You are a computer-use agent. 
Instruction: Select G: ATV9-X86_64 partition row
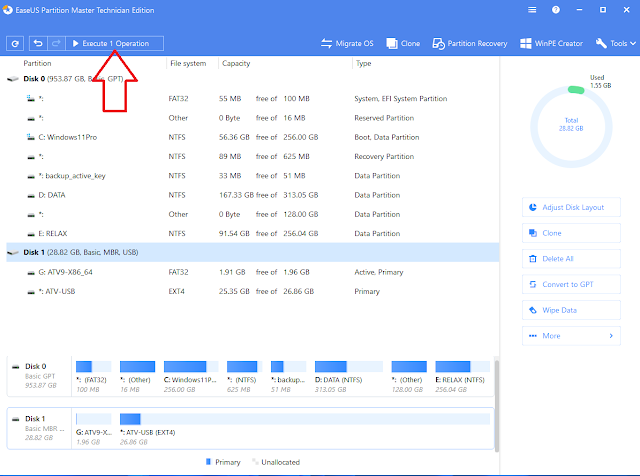[x=253, y=272]
